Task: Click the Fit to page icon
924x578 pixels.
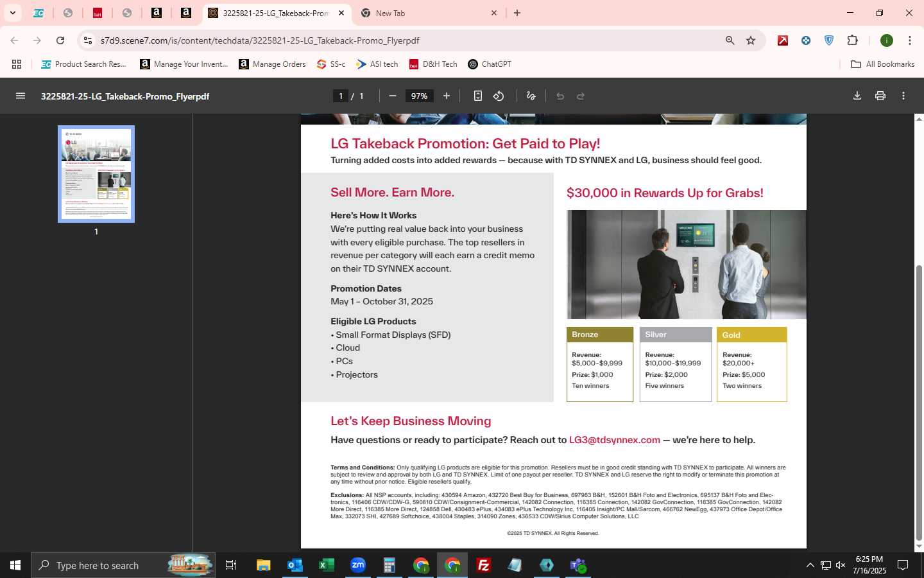Action: point(478,96)
